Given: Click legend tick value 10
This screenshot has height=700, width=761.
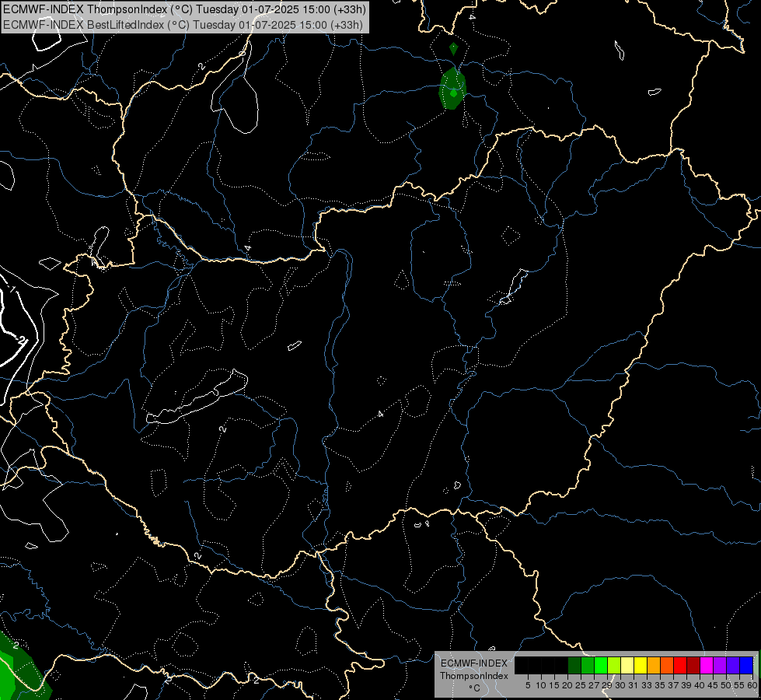Looking at the screenshot, I should tap(541, 685).
